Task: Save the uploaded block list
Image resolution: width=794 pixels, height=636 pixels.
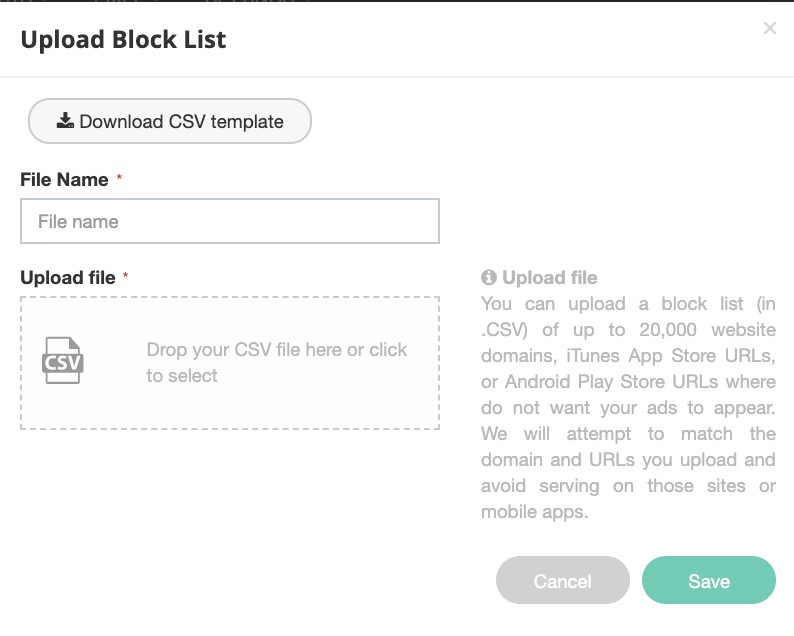Action: click(x=709, y=580)
